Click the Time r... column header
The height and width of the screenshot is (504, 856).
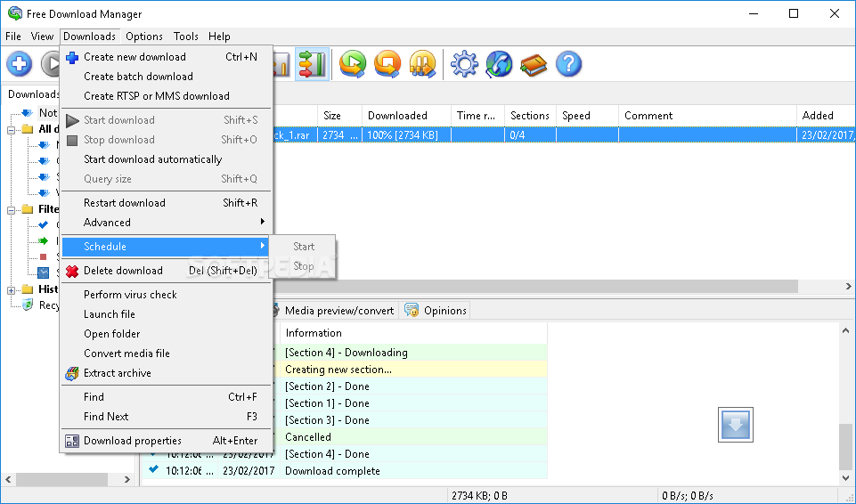click(477, 116)
